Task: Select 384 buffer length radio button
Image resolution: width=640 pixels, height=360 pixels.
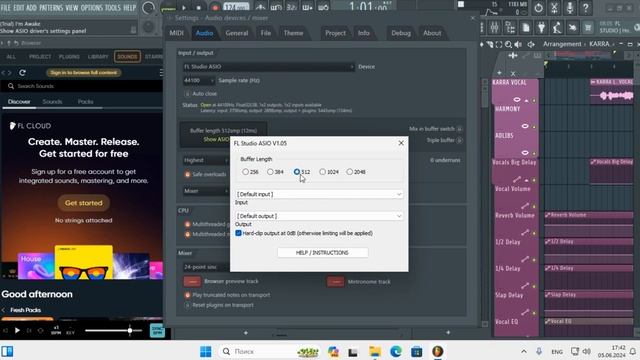Action: click(x=270, y=172)
